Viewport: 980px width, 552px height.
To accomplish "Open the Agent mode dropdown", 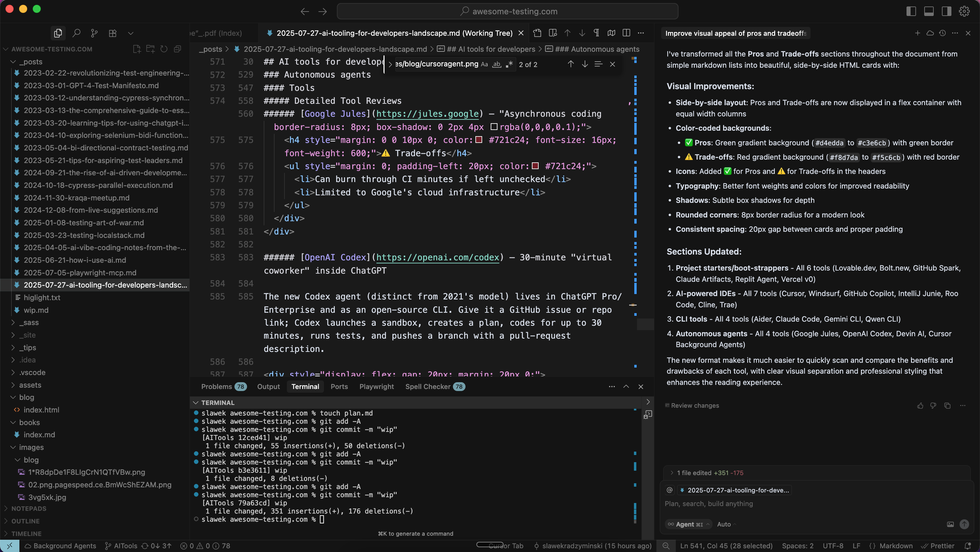I will coord(689,524).
